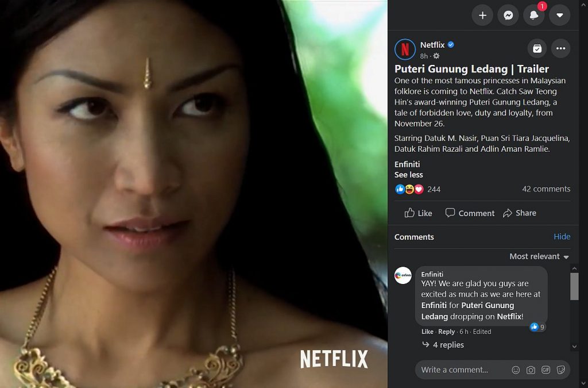
Task: Open the 8h post timestamp
Action: pyautogui.click(x=424, y=56)
